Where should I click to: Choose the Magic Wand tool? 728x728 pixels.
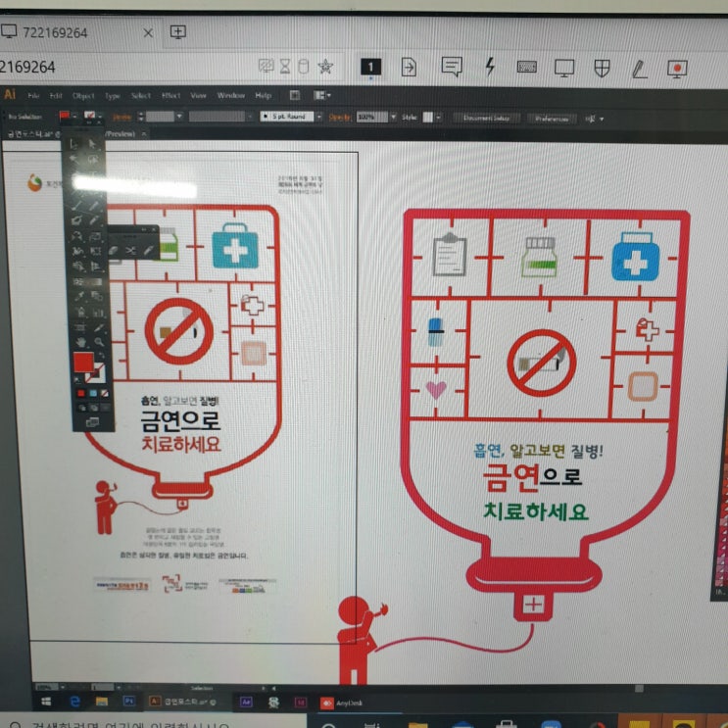(74, 159)
